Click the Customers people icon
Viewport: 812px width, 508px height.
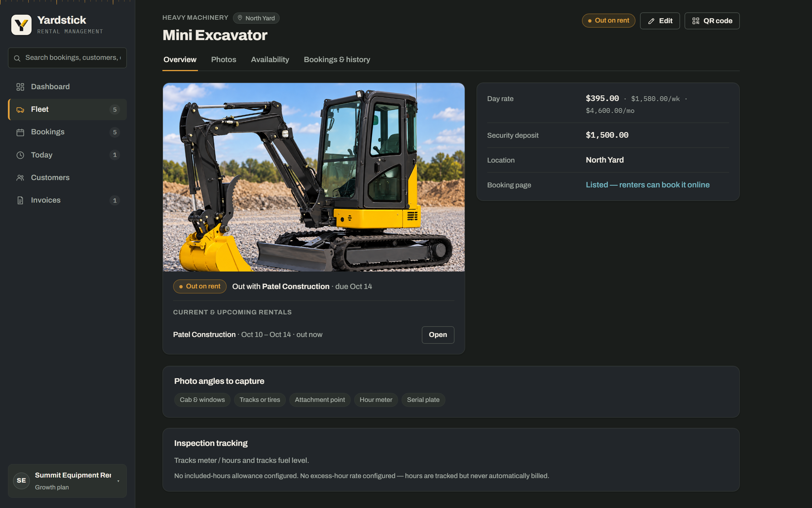click(x=20, y=178)
